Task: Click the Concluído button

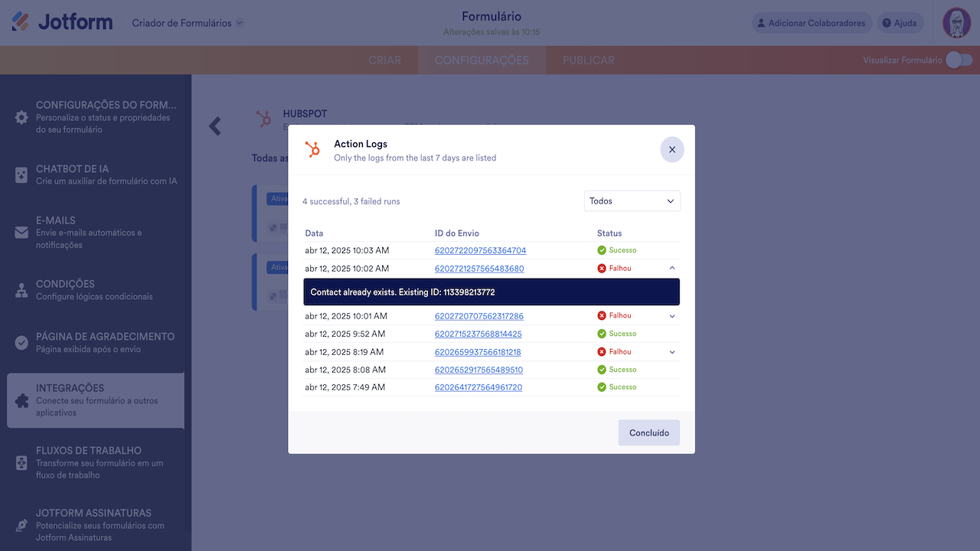Action: point(649,432)
